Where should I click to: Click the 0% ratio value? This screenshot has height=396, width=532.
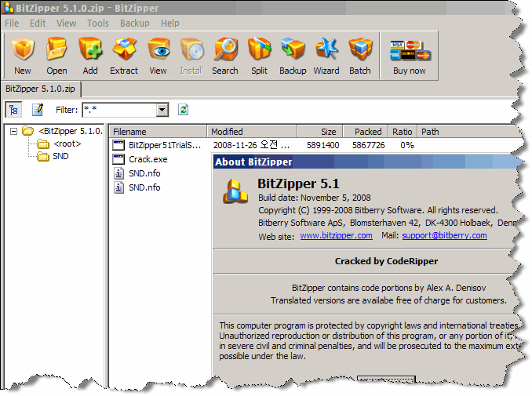click(x=407, y=145)
